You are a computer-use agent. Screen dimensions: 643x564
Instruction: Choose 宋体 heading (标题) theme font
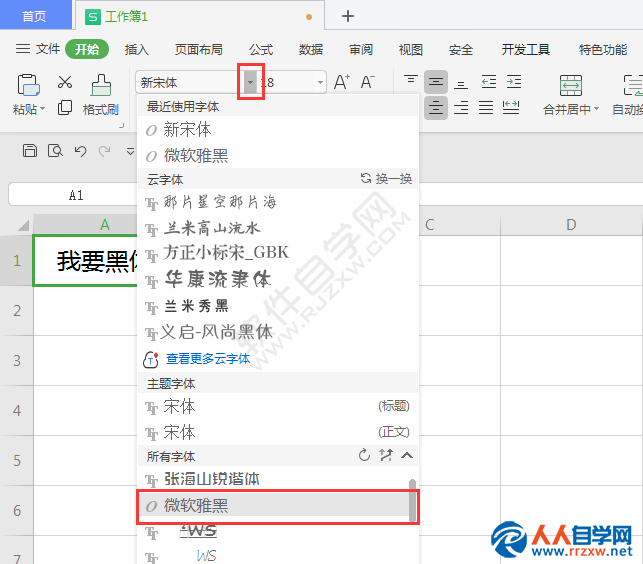click(x=278, y=406)
